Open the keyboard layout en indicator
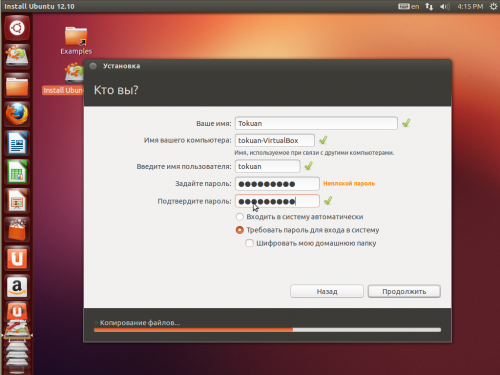The width and height of the screenshot is (500, 375). pos(409,6)
